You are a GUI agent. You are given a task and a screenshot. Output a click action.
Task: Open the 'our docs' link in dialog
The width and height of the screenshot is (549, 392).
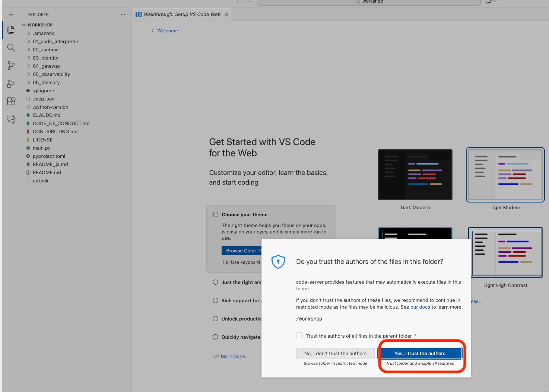point(420,307)
